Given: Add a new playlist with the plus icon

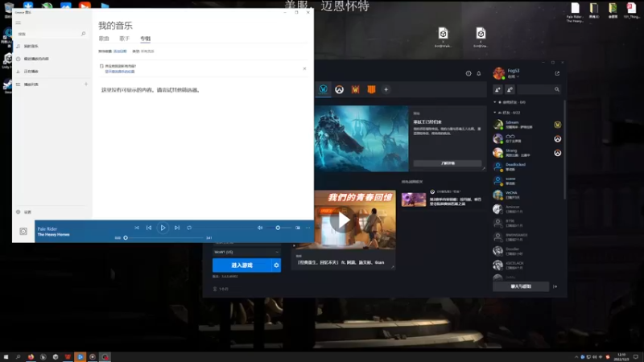Looking at the screenshot, I should (86, 84).
